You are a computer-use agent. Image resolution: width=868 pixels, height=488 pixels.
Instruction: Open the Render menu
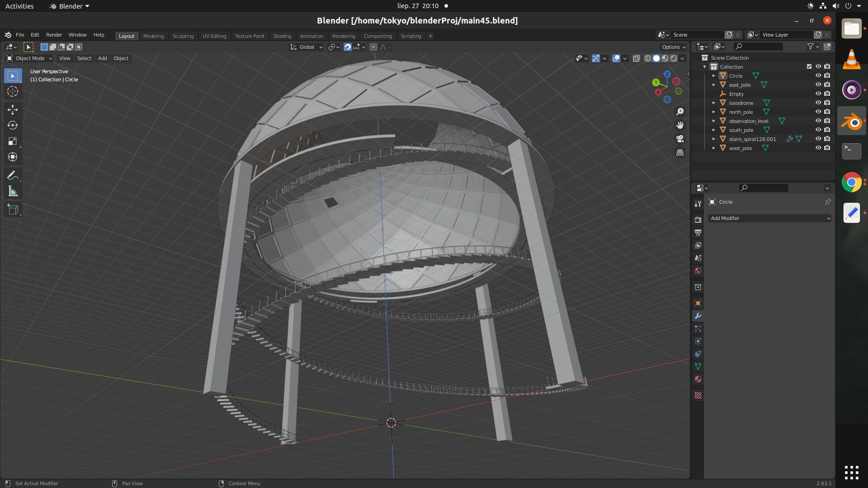[x=54, y=35]
